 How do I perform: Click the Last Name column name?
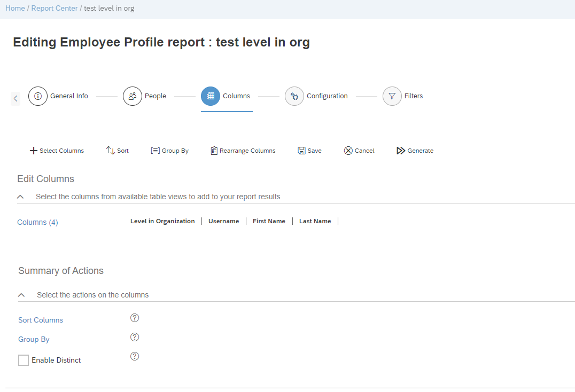[x=315, y=221]
